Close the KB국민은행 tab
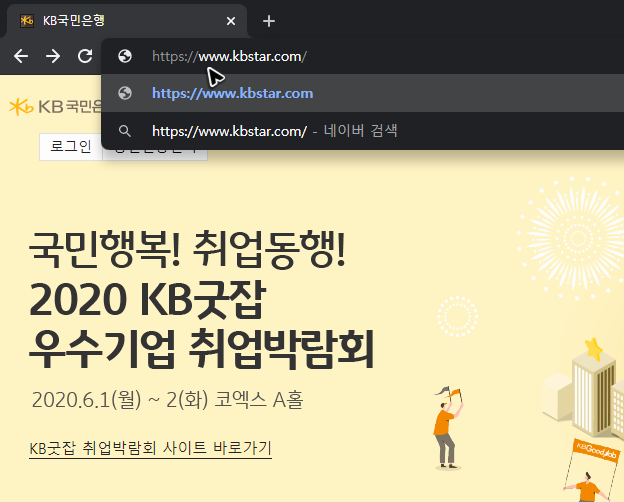The width and height of the screenshot is (624, 502). 231,21
